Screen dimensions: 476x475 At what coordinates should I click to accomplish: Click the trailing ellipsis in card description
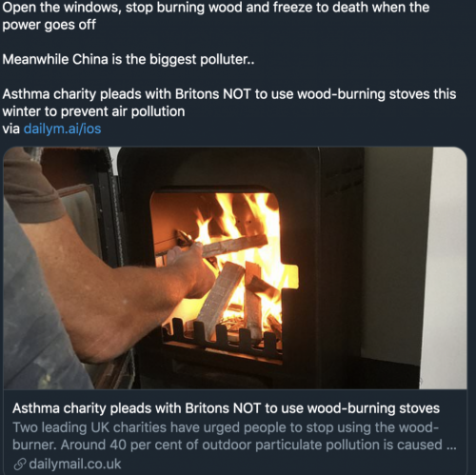[451, 445]
